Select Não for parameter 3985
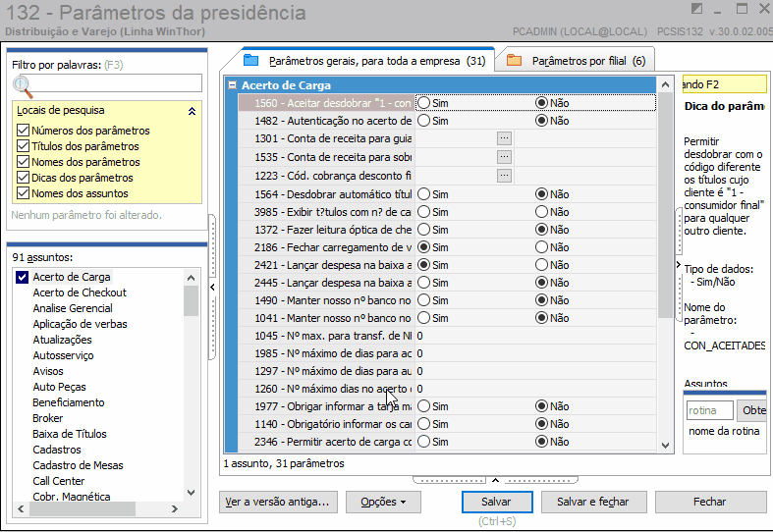773x532 pixels. (541, 212)
